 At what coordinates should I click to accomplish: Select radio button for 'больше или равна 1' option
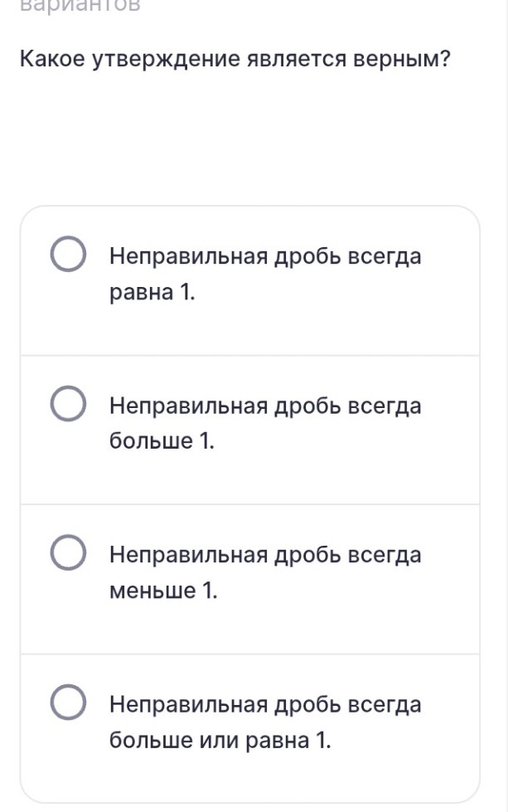click(x=70, y=703)
